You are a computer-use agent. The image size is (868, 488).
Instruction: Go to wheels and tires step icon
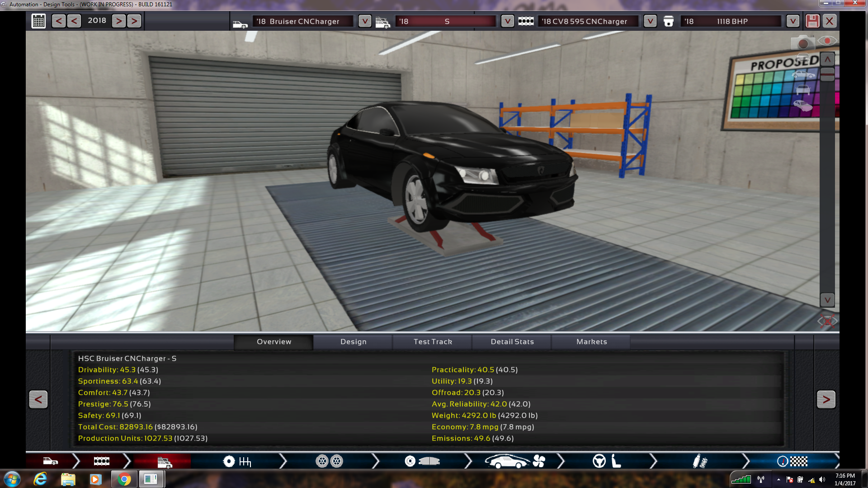click(x=329, y=461)
